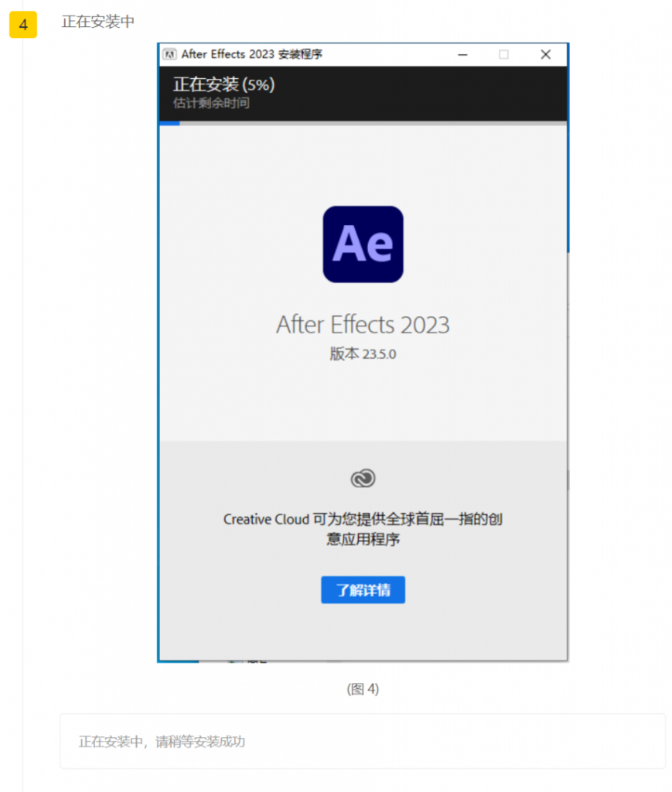The height and width of the screenshot is (792, 672).
Task: Click the 估计剩余时间 text
Action: tap(211, 103)
